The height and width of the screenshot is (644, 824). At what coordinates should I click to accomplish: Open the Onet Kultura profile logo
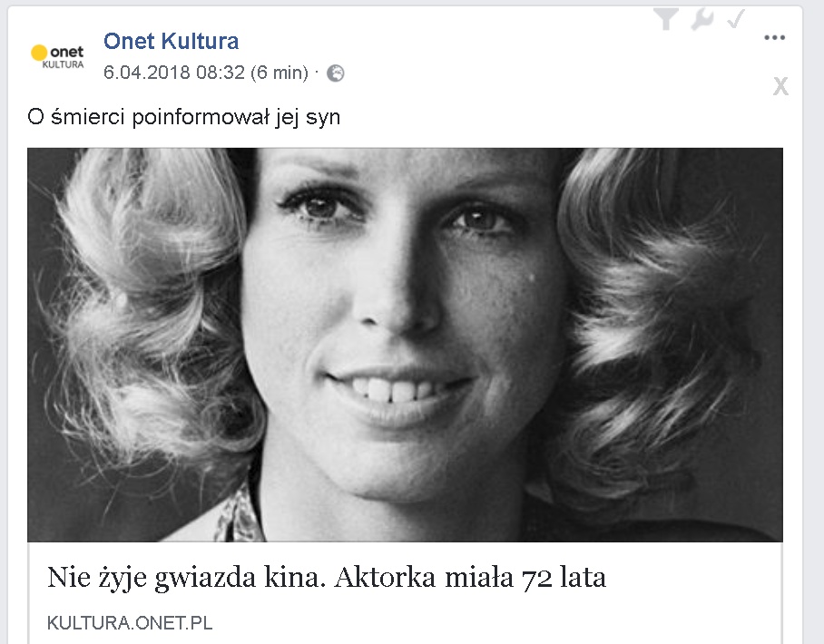(57, 56)
